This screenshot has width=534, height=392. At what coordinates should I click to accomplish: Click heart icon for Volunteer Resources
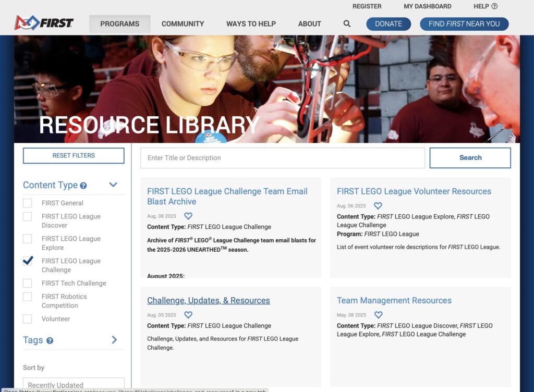(x=378, y=206)
